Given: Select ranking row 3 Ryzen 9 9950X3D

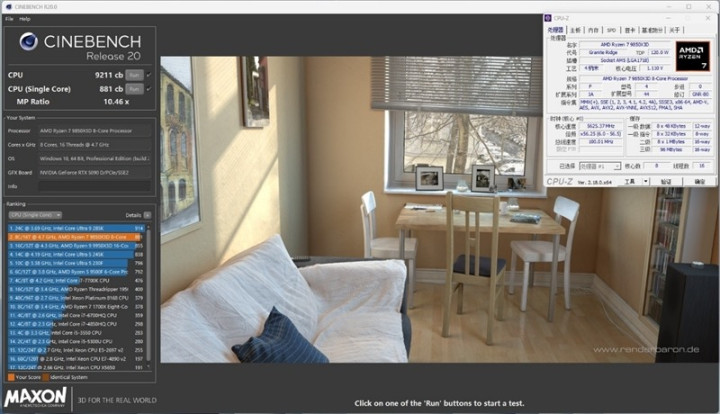Looking at the screenshot, I should pyautogui.click(x=76, y=246).
